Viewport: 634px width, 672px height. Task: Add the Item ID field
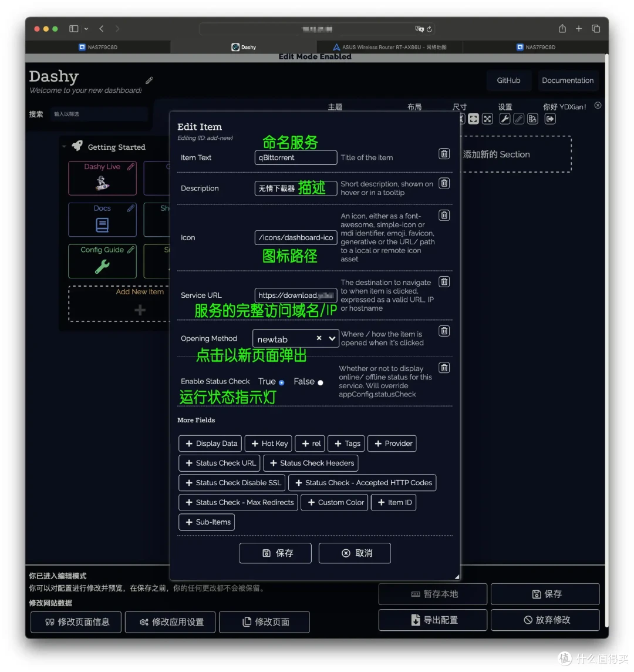pyautogui.click(x=394, y=502)
